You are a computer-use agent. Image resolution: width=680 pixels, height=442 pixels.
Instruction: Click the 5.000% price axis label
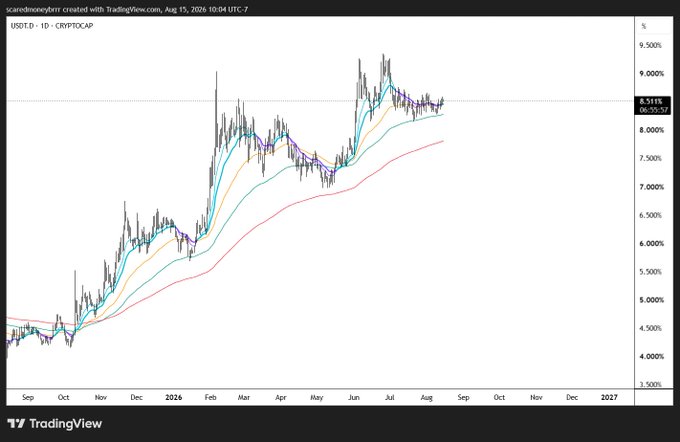tap(651, 300)
